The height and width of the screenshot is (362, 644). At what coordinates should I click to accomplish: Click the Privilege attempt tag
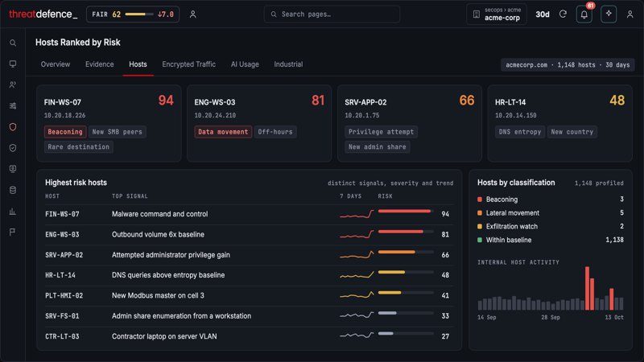click(381, 132)
